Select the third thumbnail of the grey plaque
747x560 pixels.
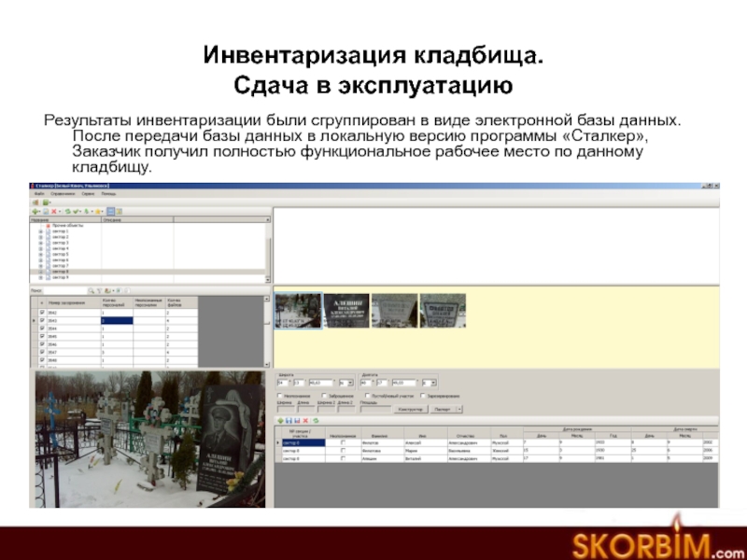click(394, 311)
